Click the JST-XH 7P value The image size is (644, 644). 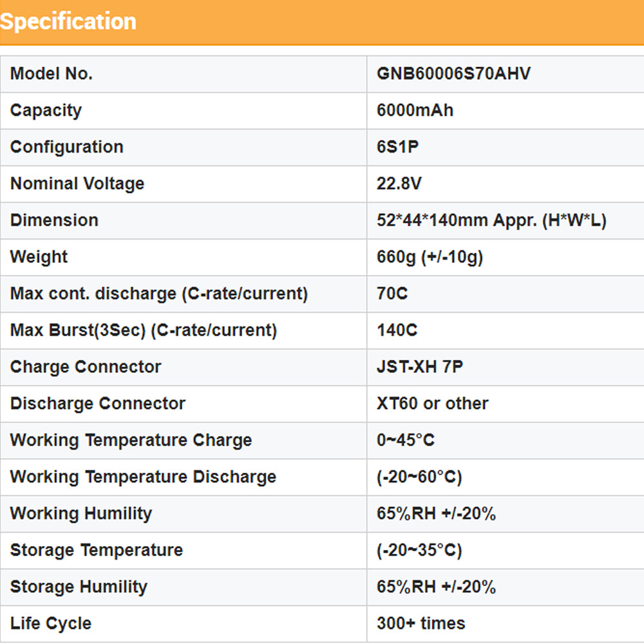[x=419, y=367]
